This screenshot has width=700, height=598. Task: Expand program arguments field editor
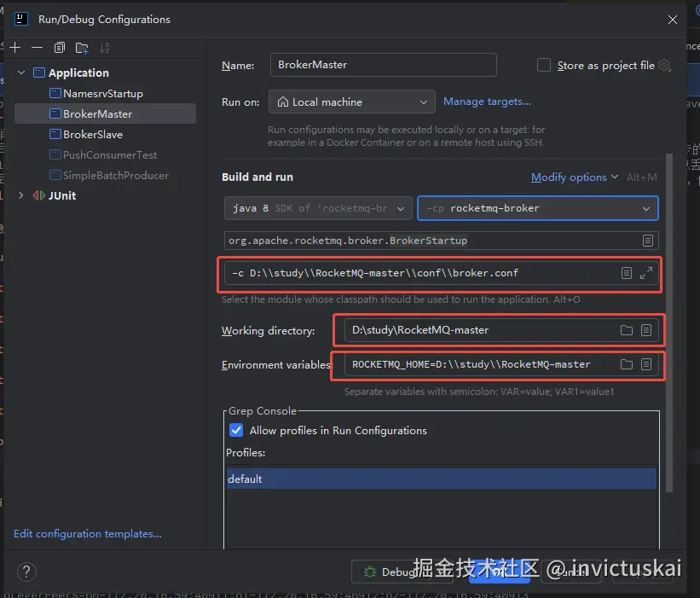(x=646, y=273)
